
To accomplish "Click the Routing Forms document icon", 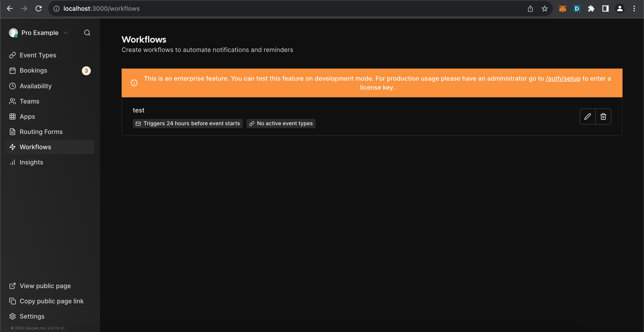I will coord(13,132).
